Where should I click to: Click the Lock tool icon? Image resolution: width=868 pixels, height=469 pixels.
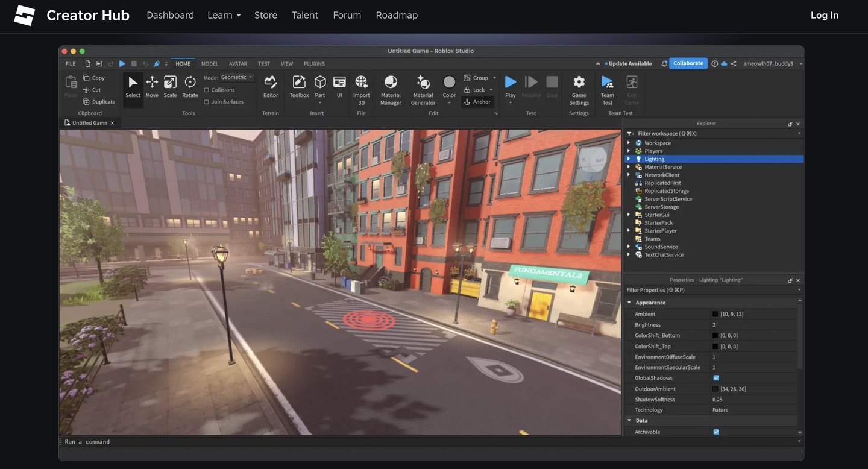coord(467,90)
